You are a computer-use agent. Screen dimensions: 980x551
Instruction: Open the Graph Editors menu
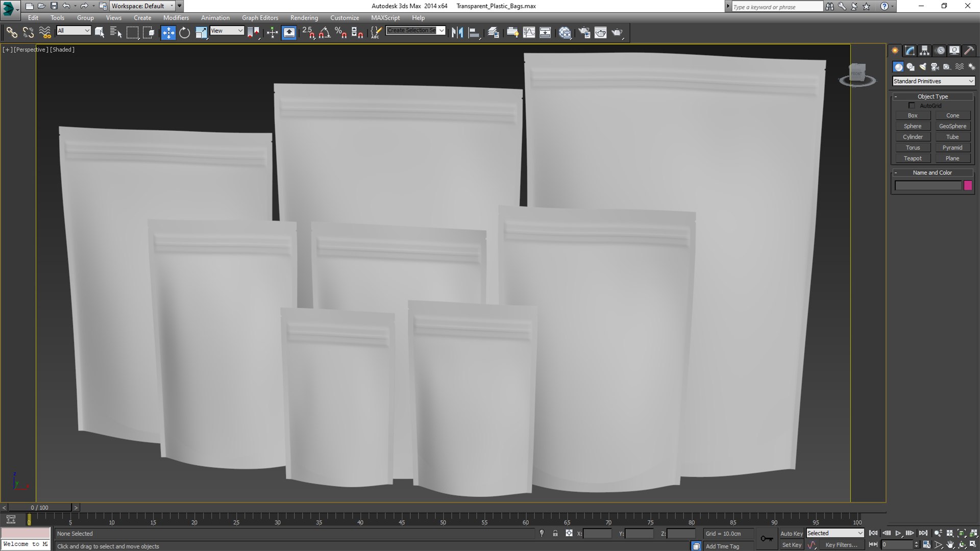pos(260,18)
